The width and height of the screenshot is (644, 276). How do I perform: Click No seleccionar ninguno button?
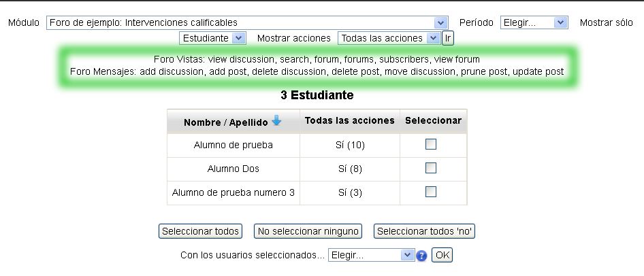click(x=308, y=231)
